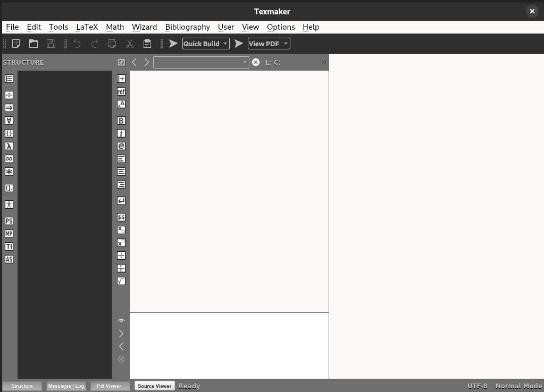Open the PS pstricks commands panel
The height and width of the screenshot is (392, 544).
pyautogui.click(x=9, y=221)
